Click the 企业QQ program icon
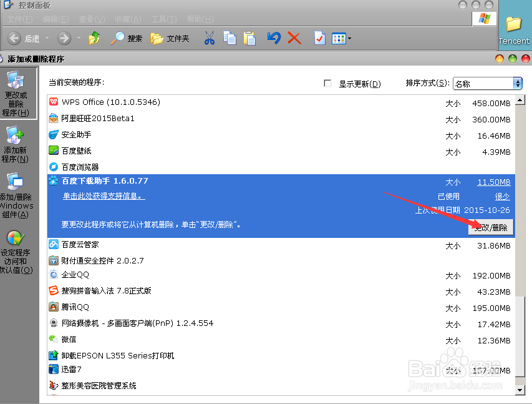The width and height of the screenshot is (532, 404). tap(54, 274)
